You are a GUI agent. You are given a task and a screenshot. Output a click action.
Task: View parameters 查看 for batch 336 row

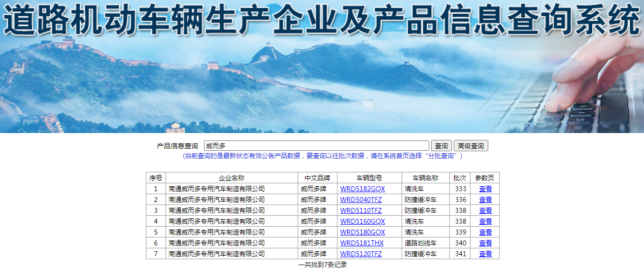(x=485, y=200)
